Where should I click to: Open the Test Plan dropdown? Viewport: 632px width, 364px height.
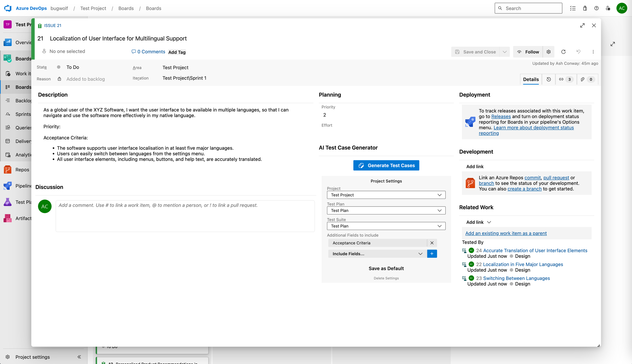click(386, 210)
